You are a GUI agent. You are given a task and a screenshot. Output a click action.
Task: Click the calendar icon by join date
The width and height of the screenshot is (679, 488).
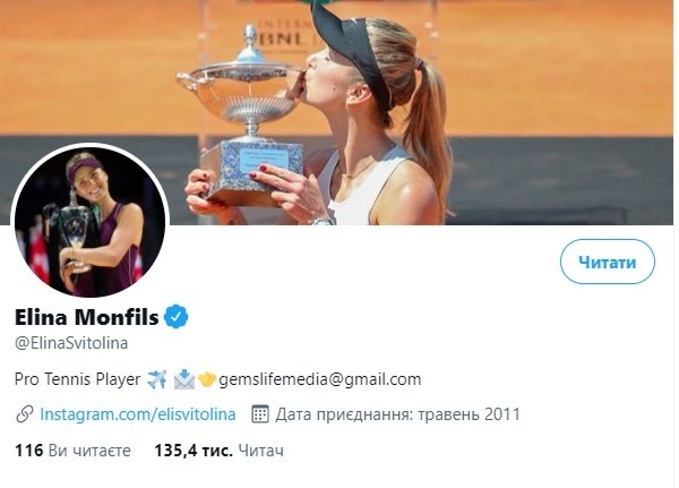point(260,414)
